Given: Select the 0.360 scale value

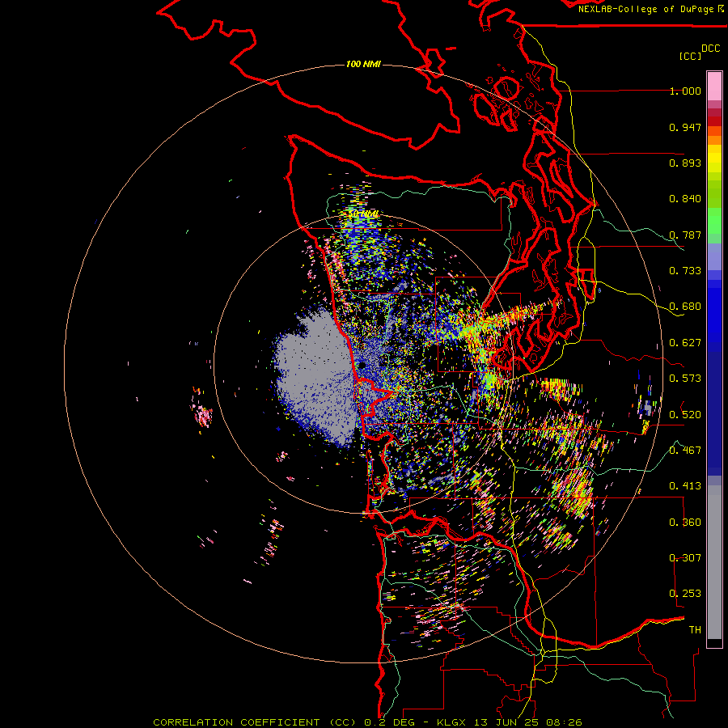Looking at the screenshot, I should [685, 522].
